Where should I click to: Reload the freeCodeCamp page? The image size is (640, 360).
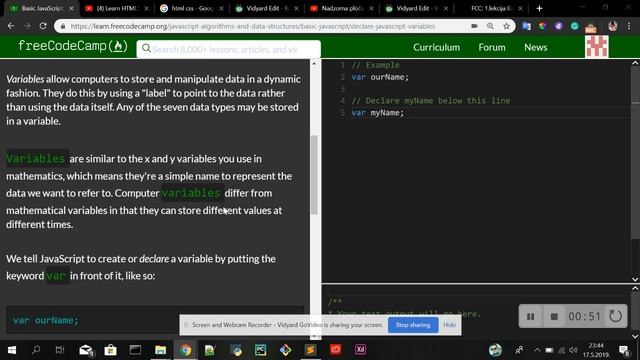pyautogui.click(x=43, y=26)
